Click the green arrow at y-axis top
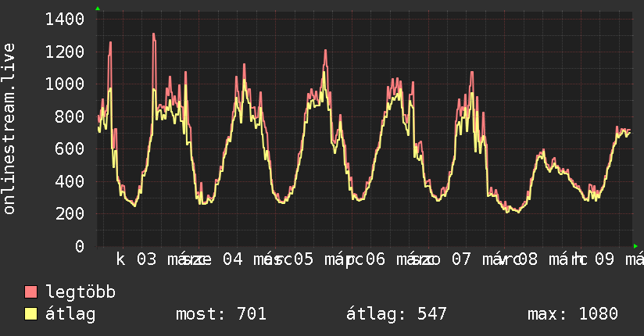 pos(98,9)
